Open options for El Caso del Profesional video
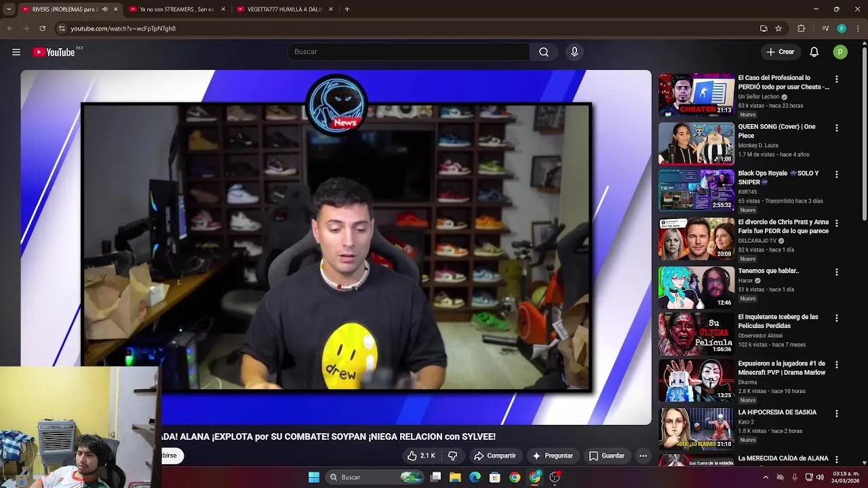This screenshot has height=488, width=868. (836, 79)
